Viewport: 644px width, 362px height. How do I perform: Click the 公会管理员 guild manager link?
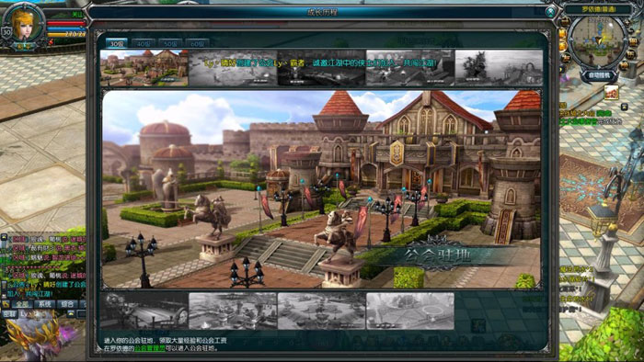[150, 348]
